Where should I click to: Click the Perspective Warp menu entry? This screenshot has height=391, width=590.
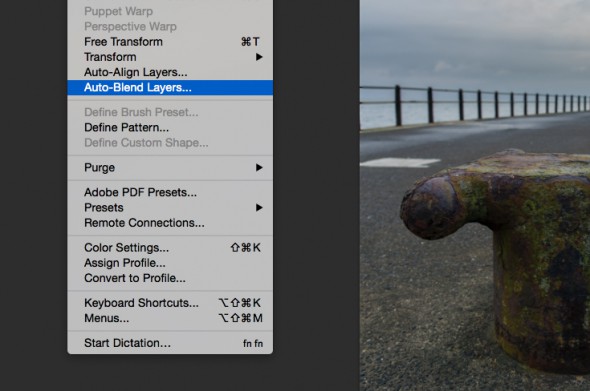(170, 26)
